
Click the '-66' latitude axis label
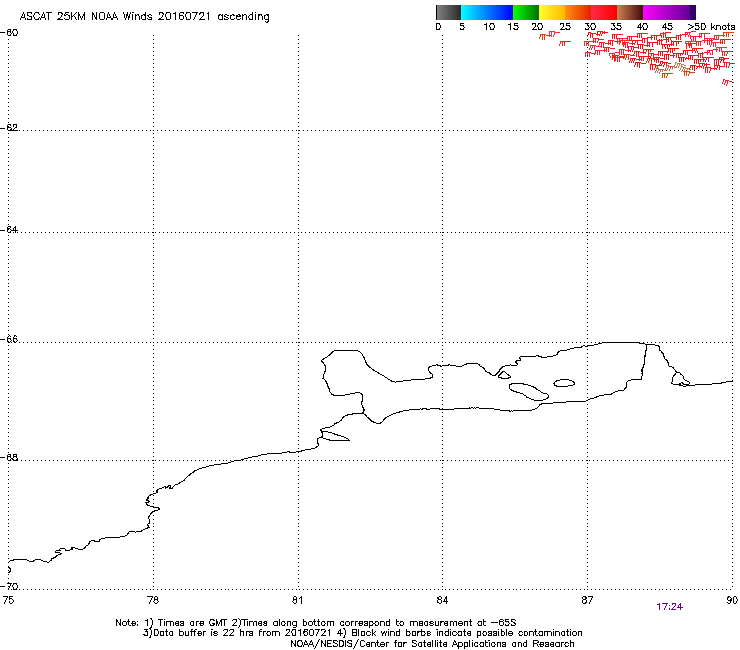click(9, 340)
